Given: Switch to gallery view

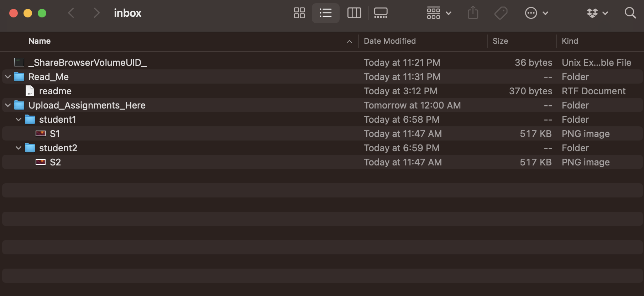Looking at the screenshot, I should (381, 13).
